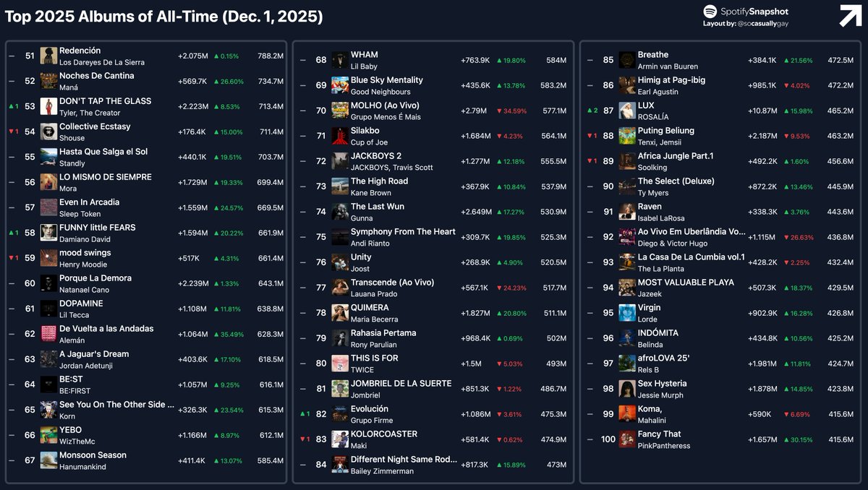Click the up-1 rank indicator beside 53

pos(13,107)
